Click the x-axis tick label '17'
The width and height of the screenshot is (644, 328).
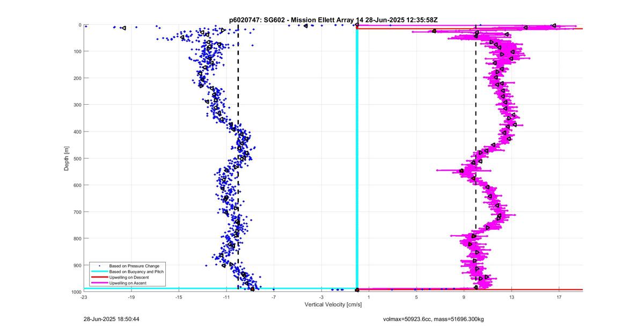(x=559, y=297)
